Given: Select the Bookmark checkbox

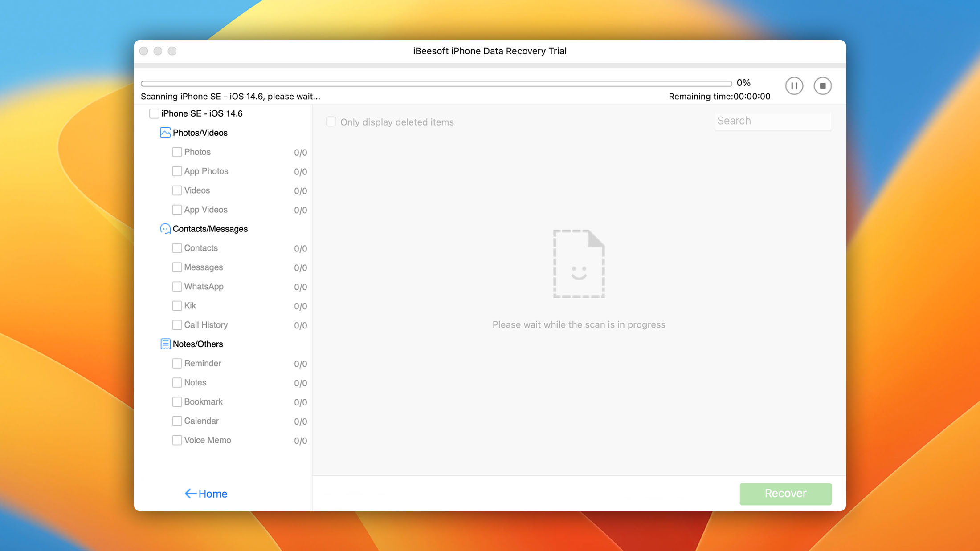Looking at the screenshot, I should (x=177, y=402).
